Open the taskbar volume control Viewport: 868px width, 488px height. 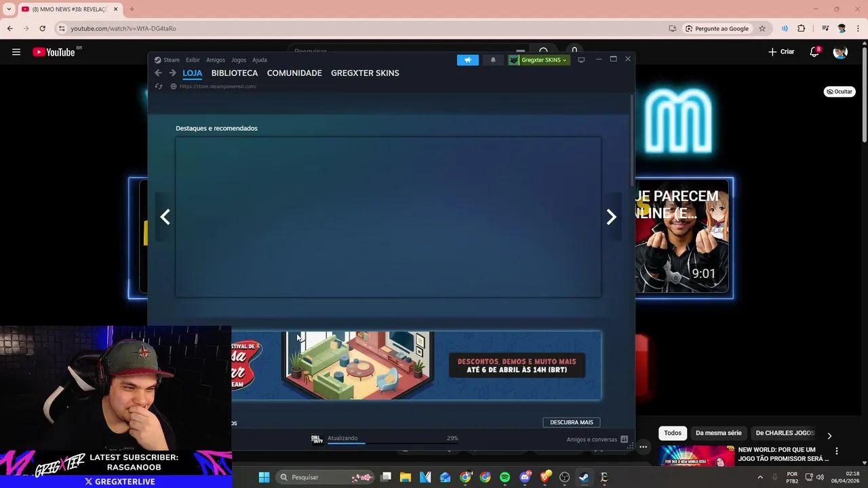click(821, 477)
